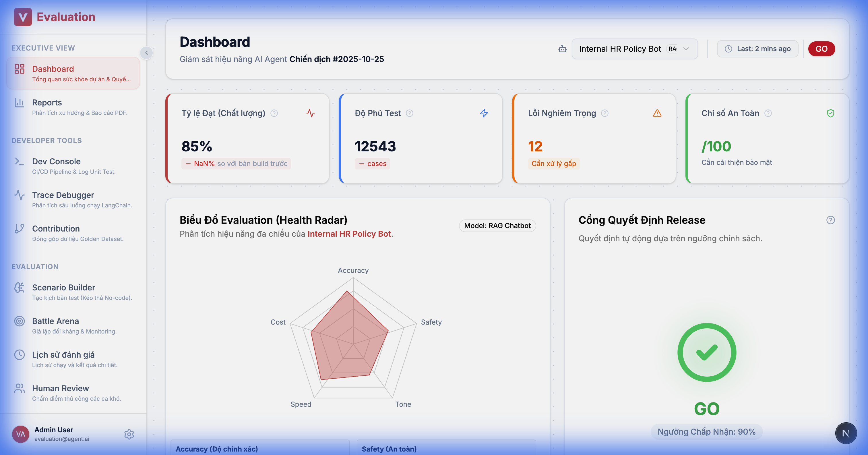Select the Dev Console terminal icon
Viewport: 868px width, 455px height.
pyautogui.click(x=19, y=161)
